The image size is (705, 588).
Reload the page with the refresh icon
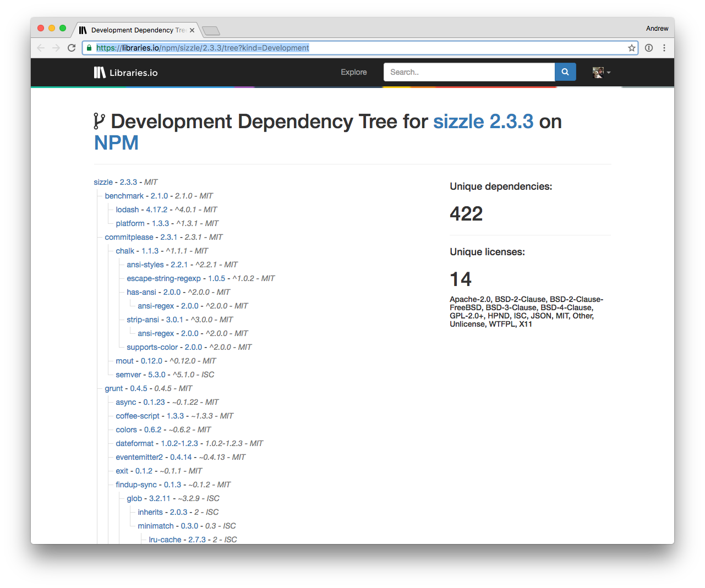[72, 48]
